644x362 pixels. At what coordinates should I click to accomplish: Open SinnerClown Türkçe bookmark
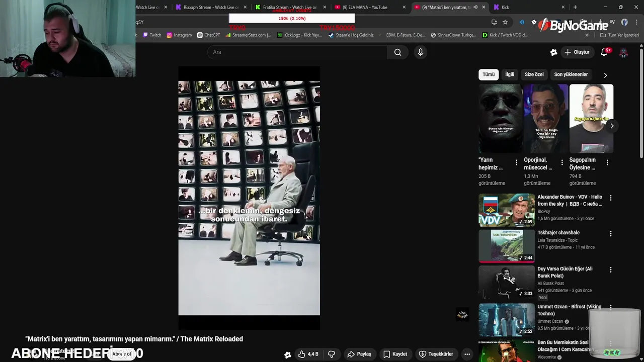pos(453,35)
